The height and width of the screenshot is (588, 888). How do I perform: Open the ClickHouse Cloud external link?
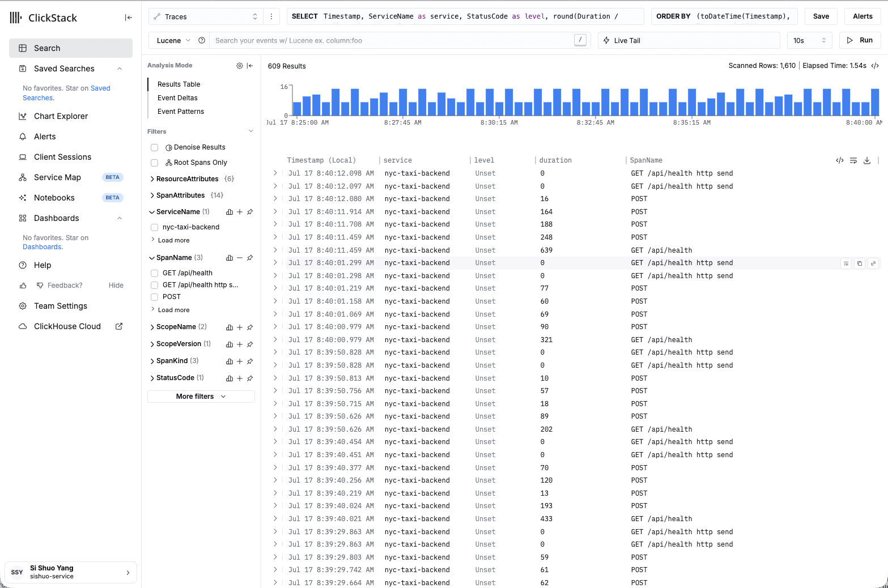(x=119, y=326)
